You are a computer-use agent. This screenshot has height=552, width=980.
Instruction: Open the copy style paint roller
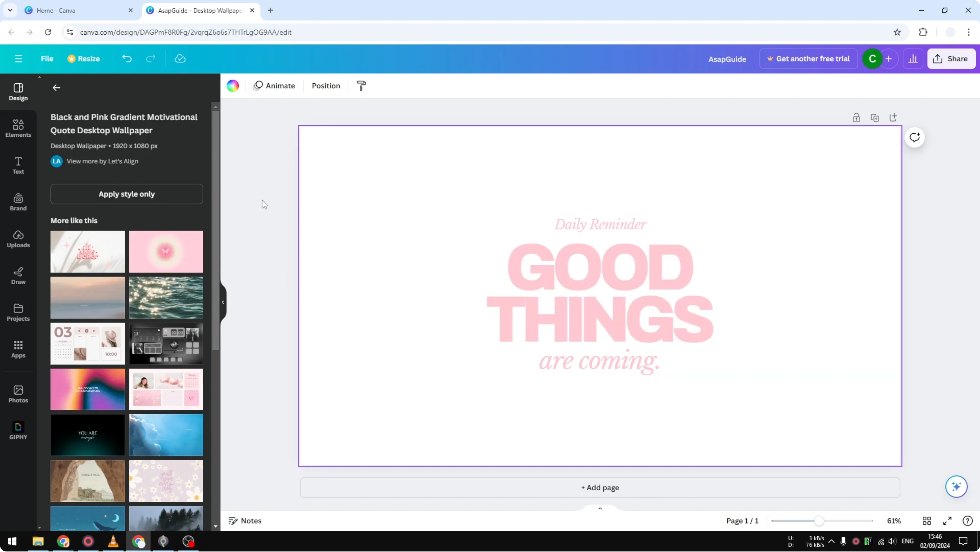pyautogui.click(x=361, y=86)
